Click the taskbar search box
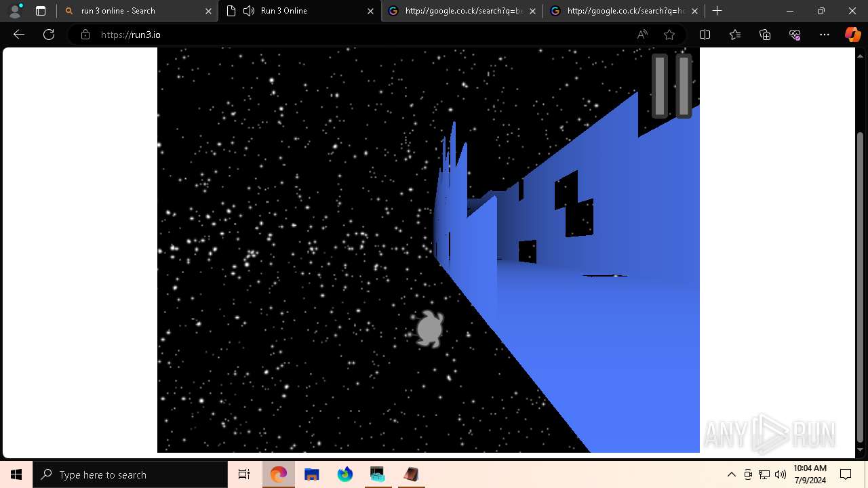Viewport: 868px width, 488px height. coord(130,474)
